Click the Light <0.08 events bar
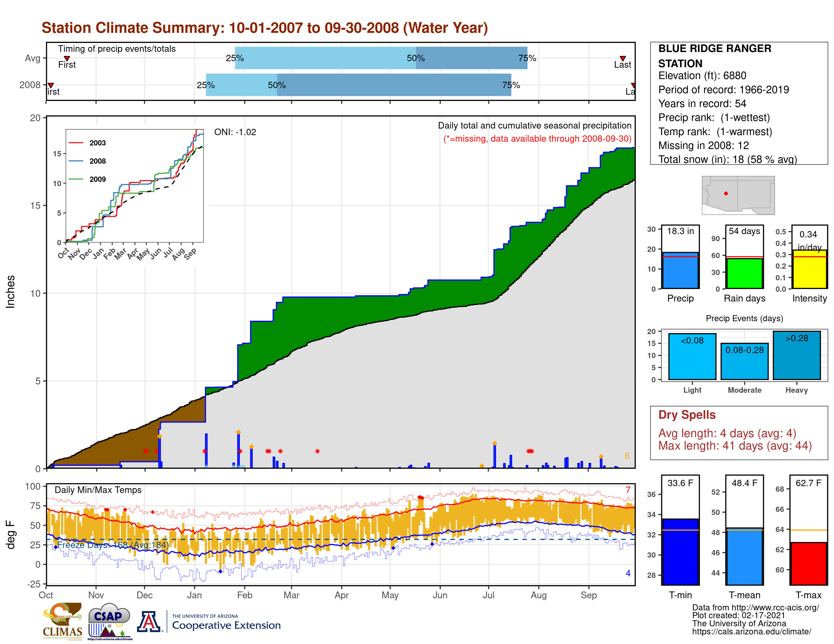This screenshot has width=834, height=644. (692, 356)
